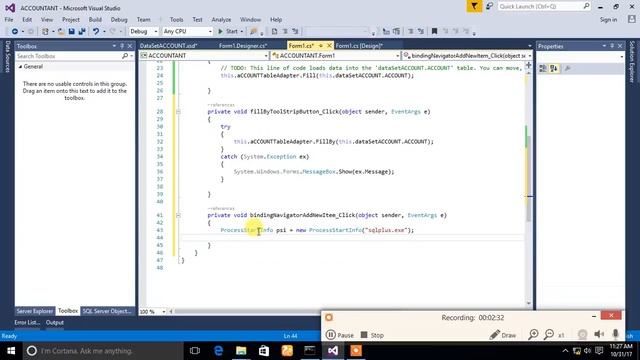This screenshot has width=640, height=360.
Task: Open Microsoft Edge from the taskbar
Action: [x=218, y=351]
